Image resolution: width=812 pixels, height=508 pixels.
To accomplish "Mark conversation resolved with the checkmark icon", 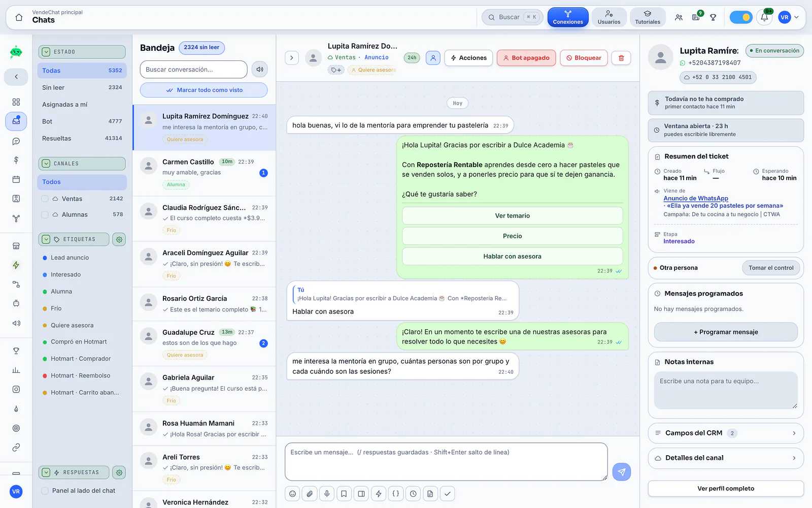I will tap(448, 494).
